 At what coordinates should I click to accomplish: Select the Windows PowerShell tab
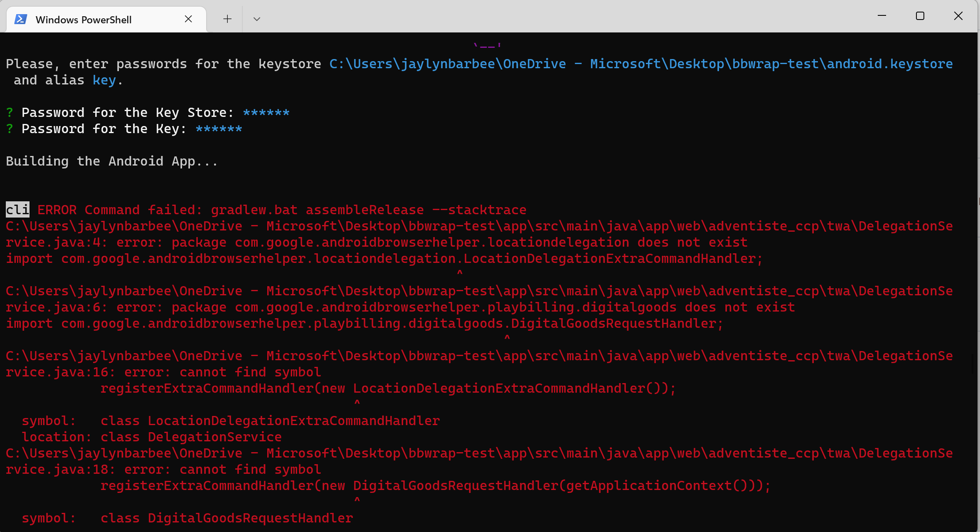[83, 19]
